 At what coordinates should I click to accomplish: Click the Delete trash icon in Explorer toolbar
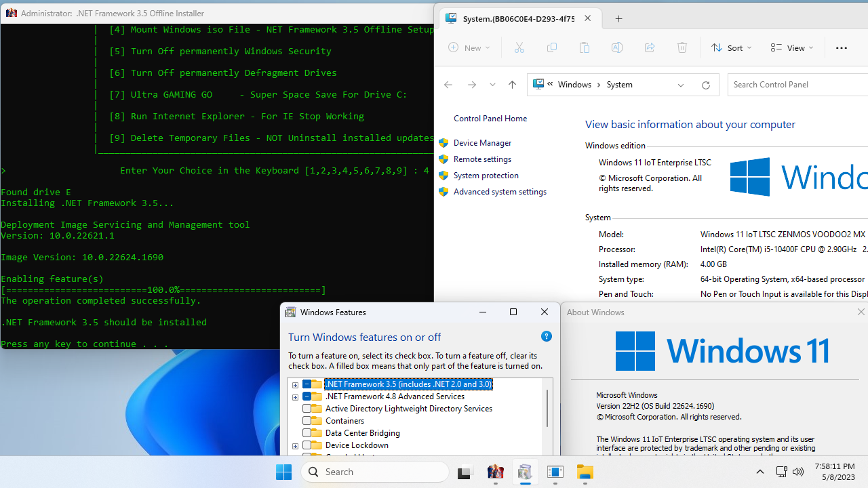[x=682, y=47]
